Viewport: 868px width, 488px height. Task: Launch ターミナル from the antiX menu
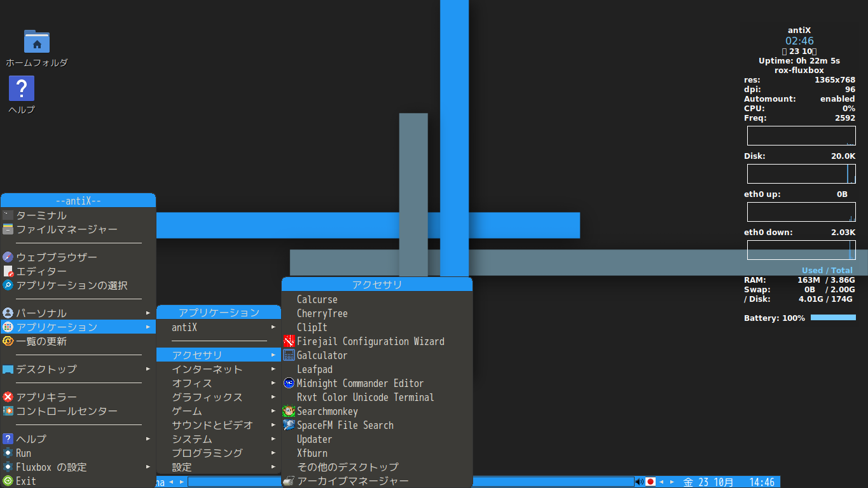(78, 215)
